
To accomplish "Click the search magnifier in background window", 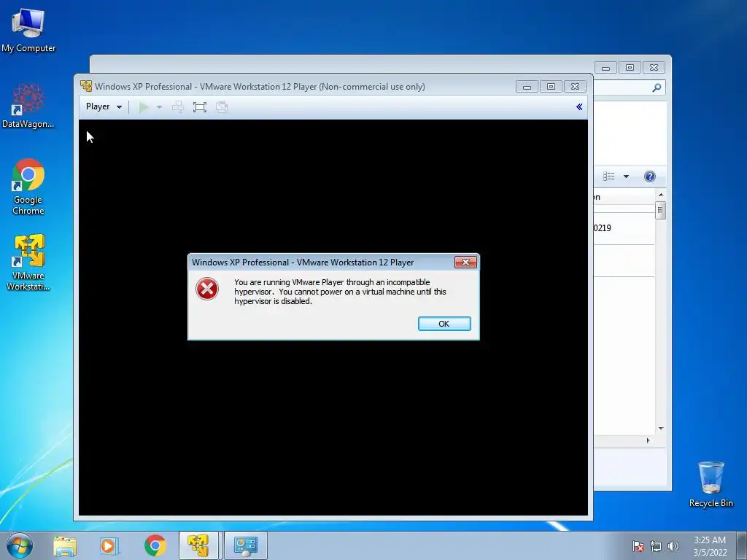I will [x=657, y=87].
